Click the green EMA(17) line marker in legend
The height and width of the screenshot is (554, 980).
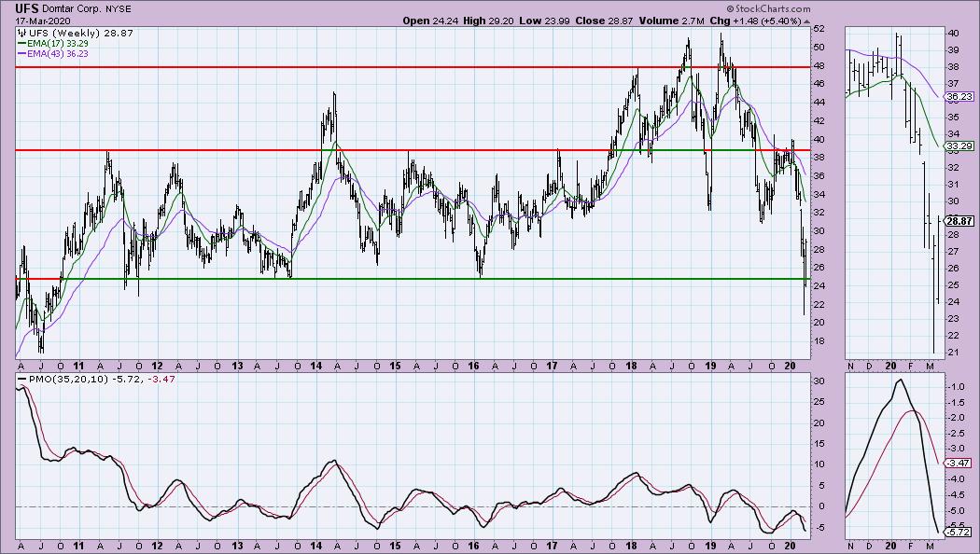point(21,44)
